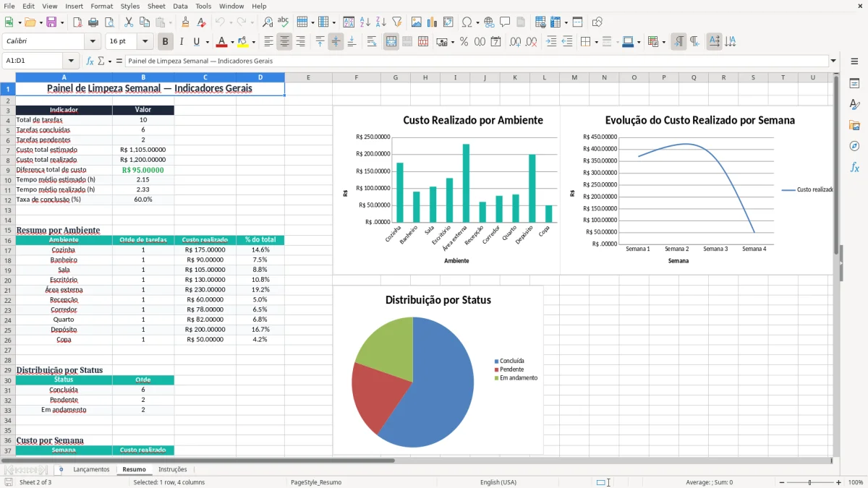
Task: Insert an image
Action: pos(417,22)
